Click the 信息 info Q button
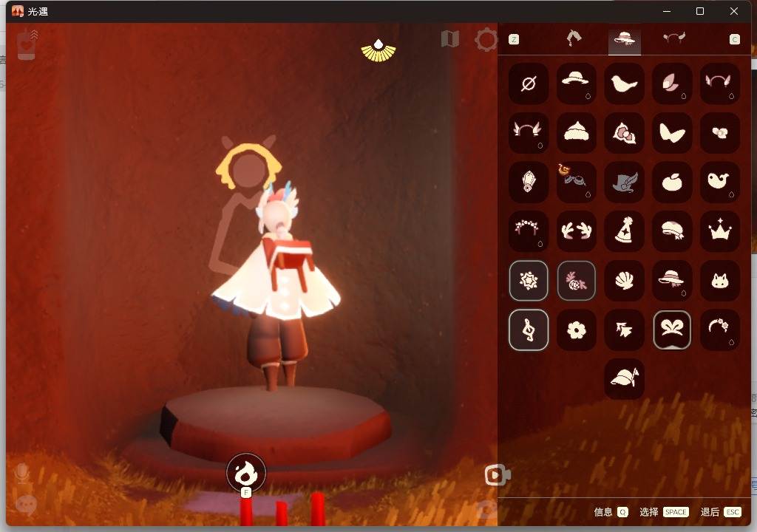 [x=611, y=512]
